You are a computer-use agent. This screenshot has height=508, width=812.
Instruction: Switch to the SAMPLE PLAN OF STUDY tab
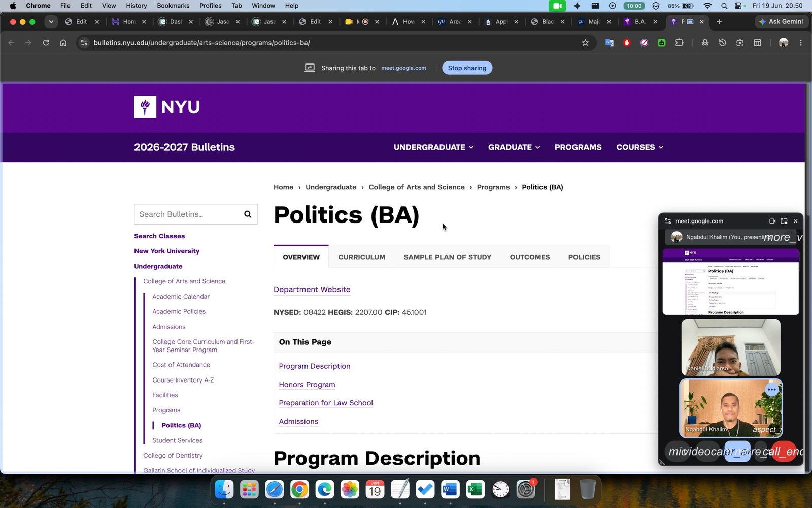click(448, 257)
